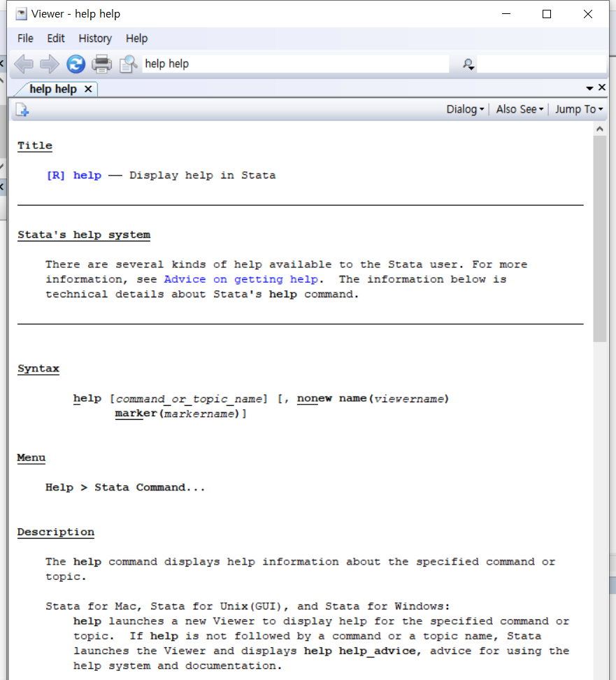Open the File menu
Image resolution: width=616 pixels, height=680 pixels.
pos(25,38)
